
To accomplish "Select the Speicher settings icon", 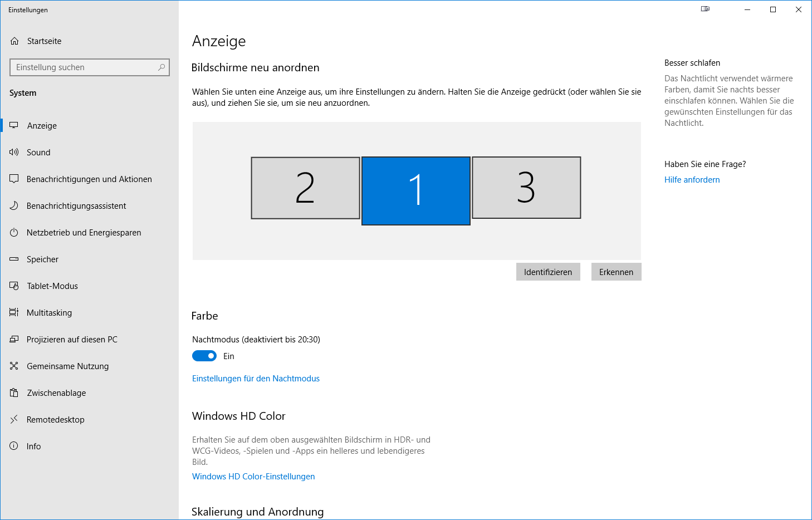I will (x=14, y=259).
